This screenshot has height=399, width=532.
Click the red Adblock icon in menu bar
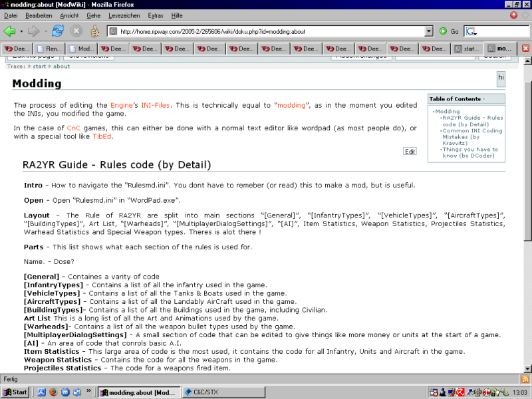tap(513, 15)
